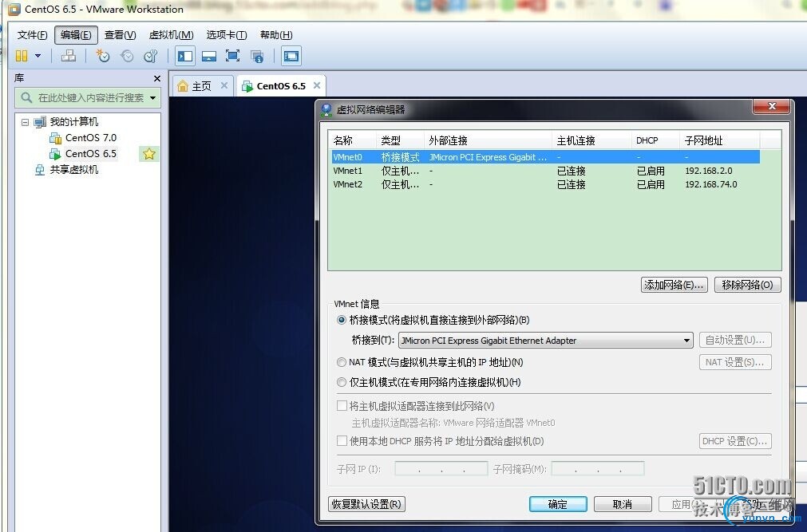The width and height of the screenshot is (807, 532).
Task: Toggle the Show Library toolbar icon
Action: [x=184, y=56]
